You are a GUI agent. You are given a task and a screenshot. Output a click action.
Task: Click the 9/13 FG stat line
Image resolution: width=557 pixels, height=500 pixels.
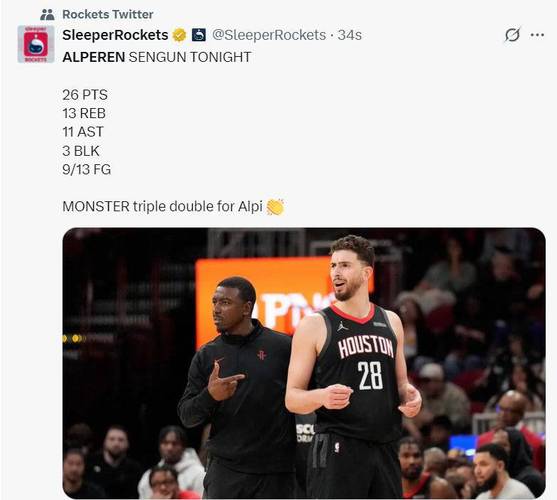(87, 169)
